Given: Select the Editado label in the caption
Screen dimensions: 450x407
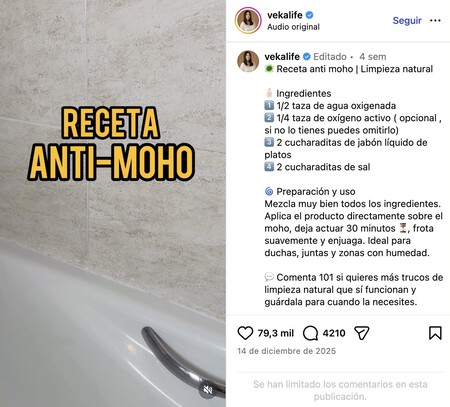Looking at the screenshot, I should pos(330,57).
